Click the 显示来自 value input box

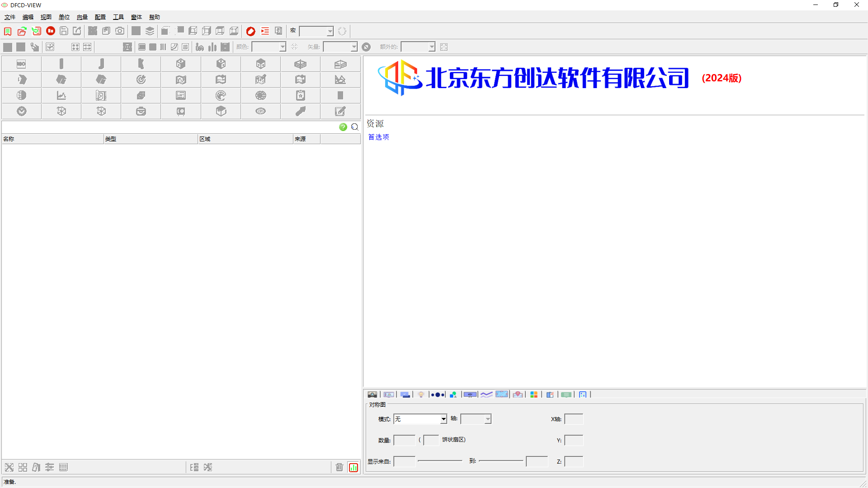[x=404, y=461]
